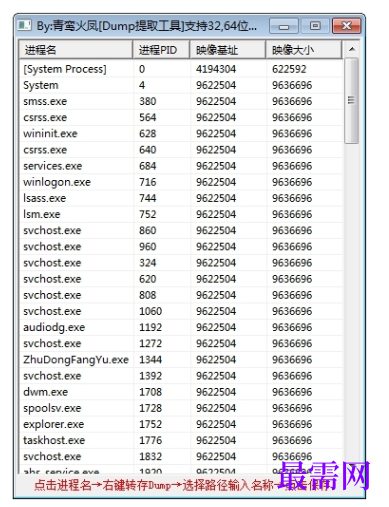The width and height of the screenshot is (389, 507).
Task: Sort by the 进程PID column header
Action: [x=161, y=50]
